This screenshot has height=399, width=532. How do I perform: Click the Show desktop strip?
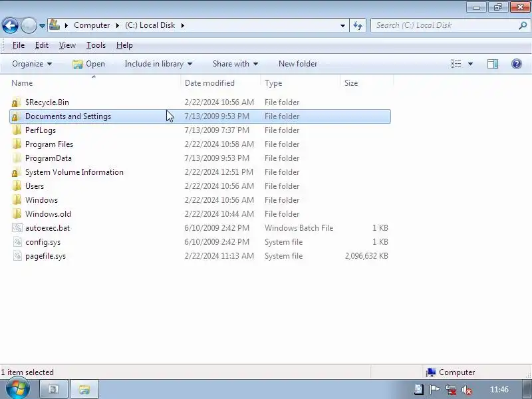click(x=527, y=389)
